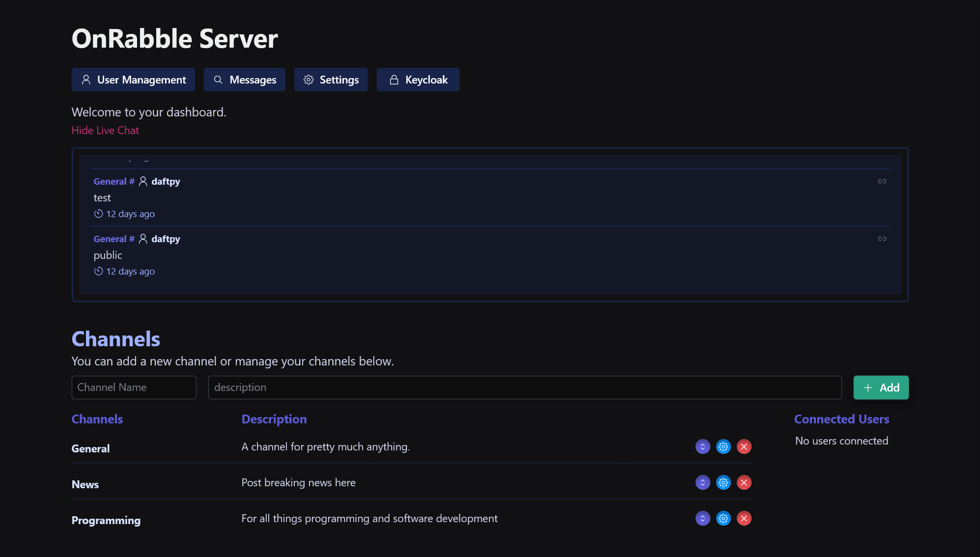980x557 pixels.
Task: Click General # channel link on 'public' message
Action: pyautogui.click(x=114, y=239)
